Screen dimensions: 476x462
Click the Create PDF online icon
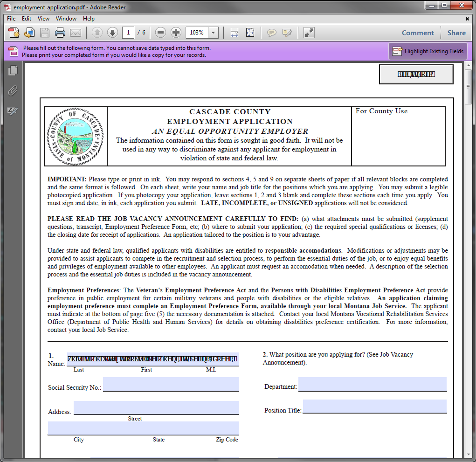click(x=14, y=33)
